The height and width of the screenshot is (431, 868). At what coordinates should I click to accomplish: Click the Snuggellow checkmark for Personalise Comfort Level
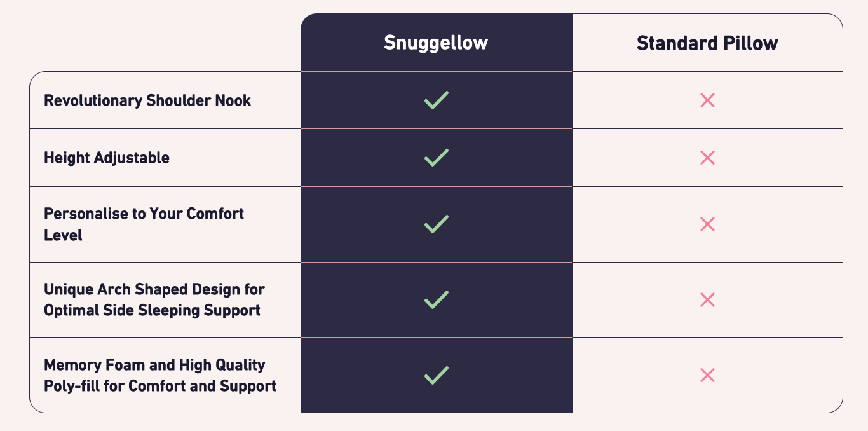[436, 224]
